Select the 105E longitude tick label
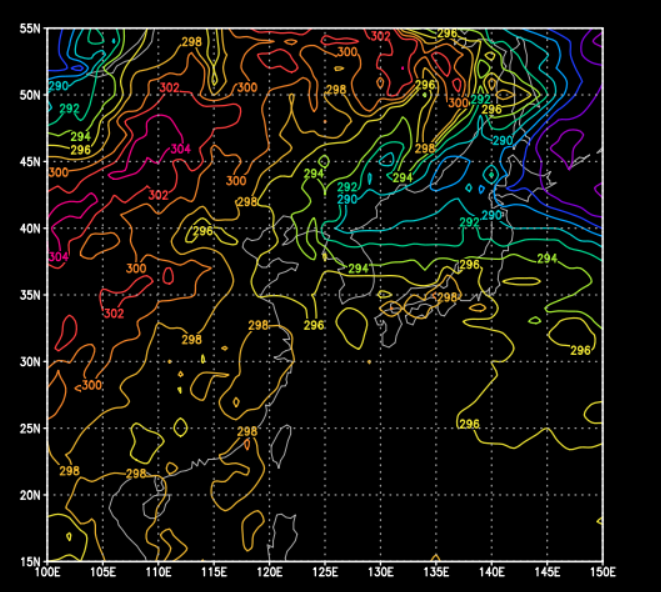661x592 pixels. coord(103,573)
